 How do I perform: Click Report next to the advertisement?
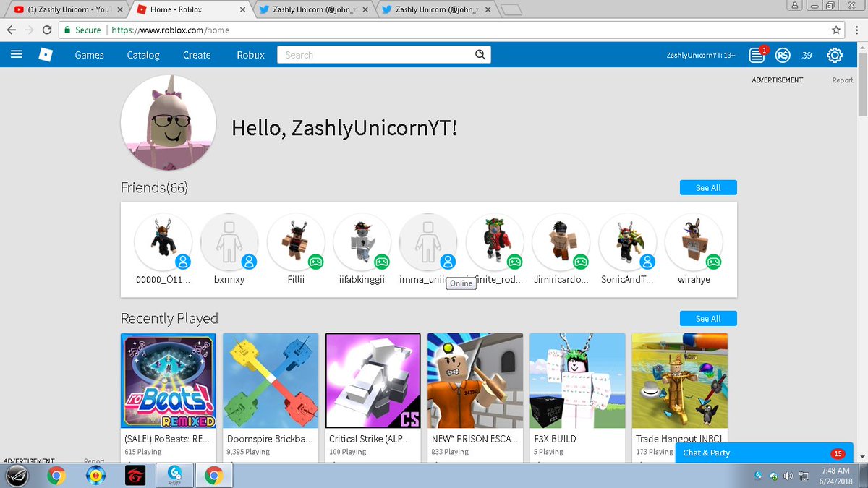point(842,80)
